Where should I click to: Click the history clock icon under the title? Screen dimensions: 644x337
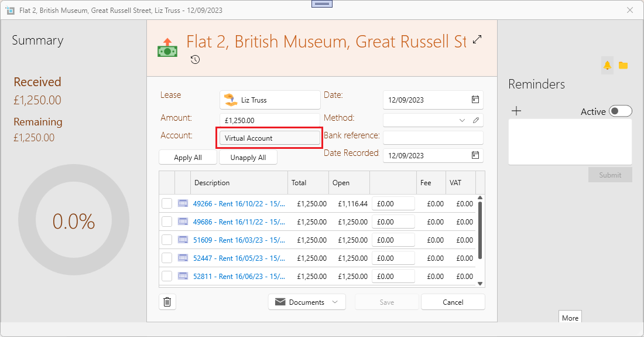[x=196, y=59]
